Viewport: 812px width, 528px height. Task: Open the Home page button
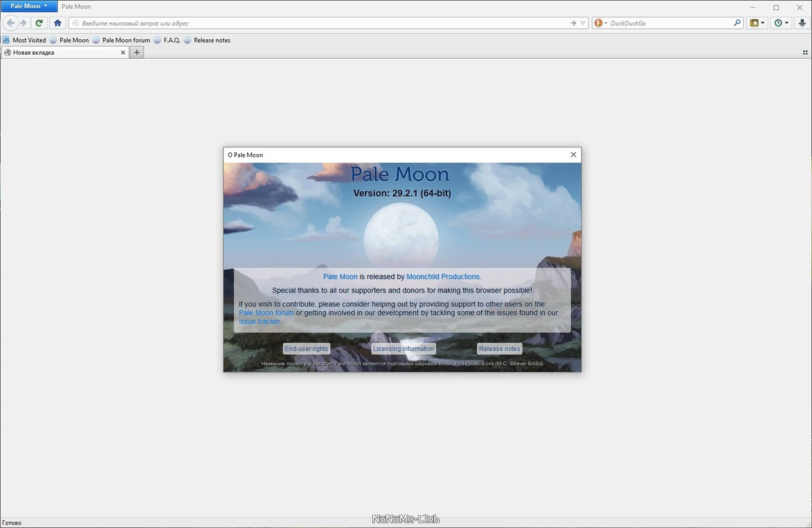point(58,23)
